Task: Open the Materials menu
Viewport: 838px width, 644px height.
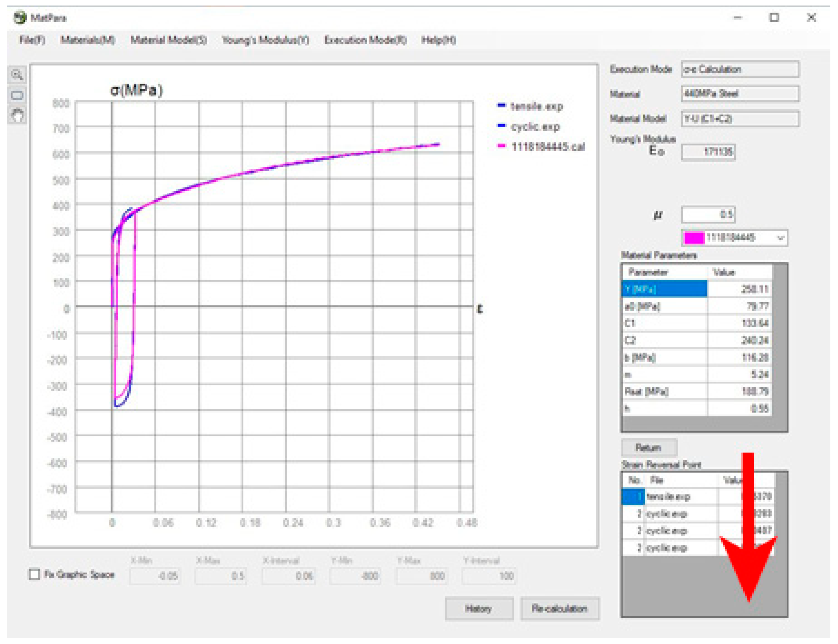Action: tap(87, 40)
